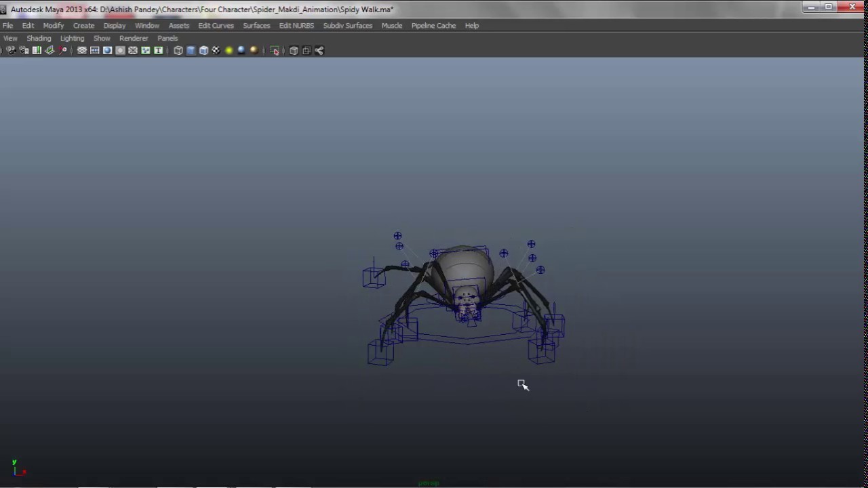Open the Renderer menu

[134, 38]
